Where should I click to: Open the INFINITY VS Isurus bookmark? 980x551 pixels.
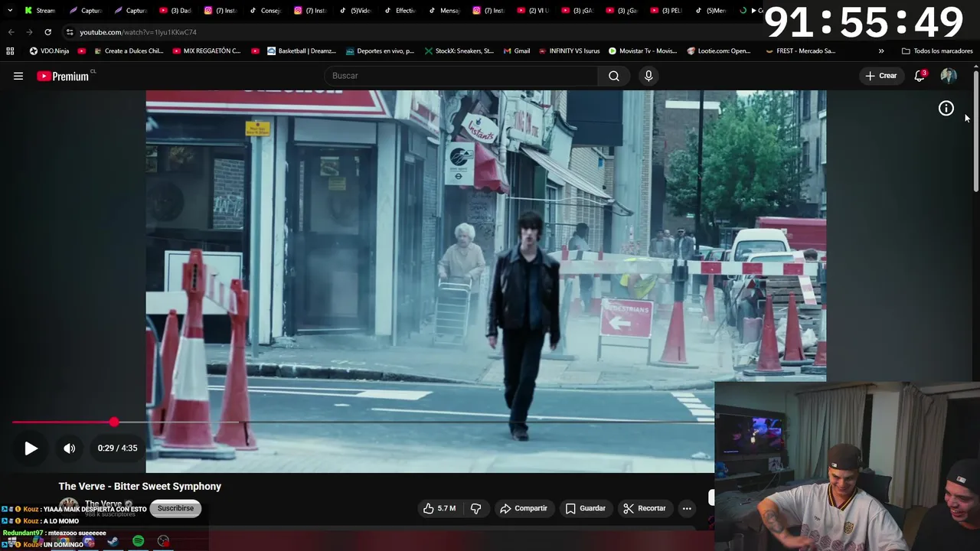click(569, 51)
